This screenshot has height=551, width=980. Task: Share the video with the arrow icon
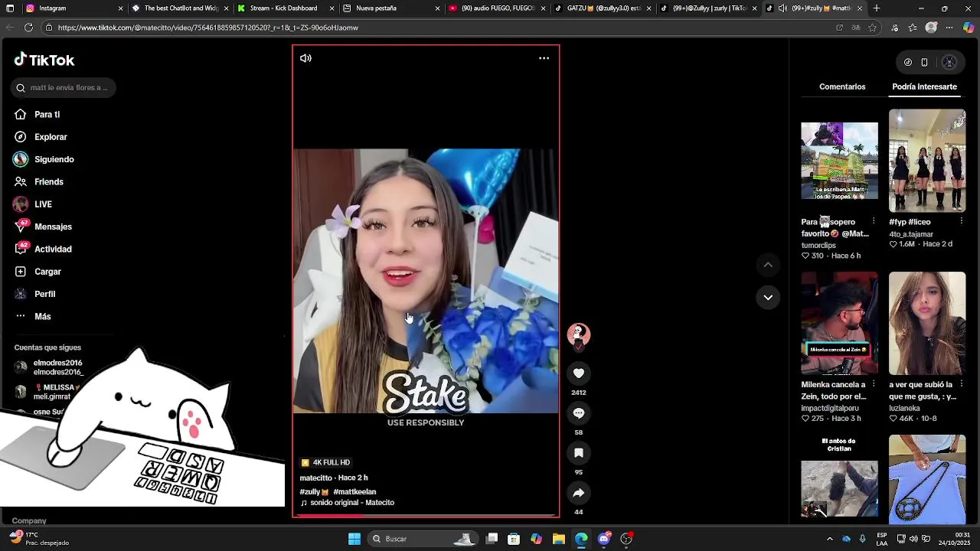coord(579,493)
